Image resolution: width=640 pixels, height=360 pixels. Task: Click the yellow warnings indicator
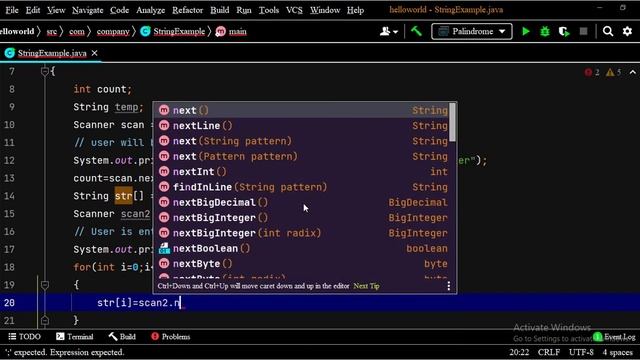point(613,72)
